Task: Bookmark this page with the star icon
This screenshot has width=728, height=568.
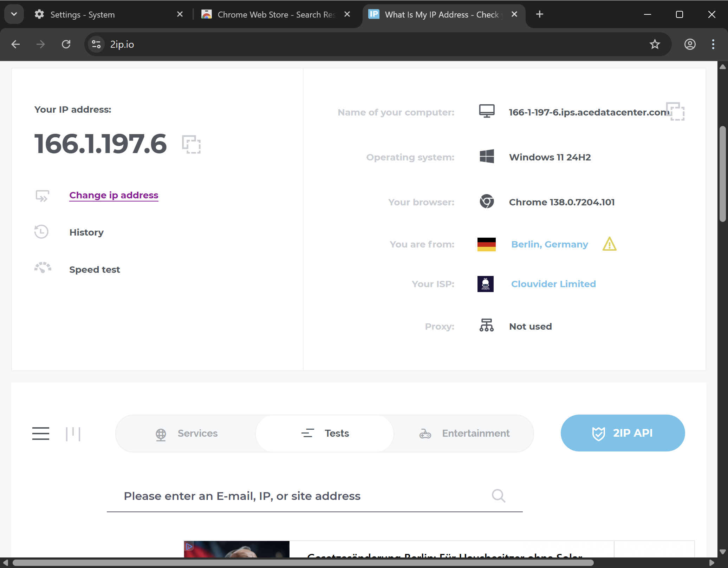Action: [655, 44]
